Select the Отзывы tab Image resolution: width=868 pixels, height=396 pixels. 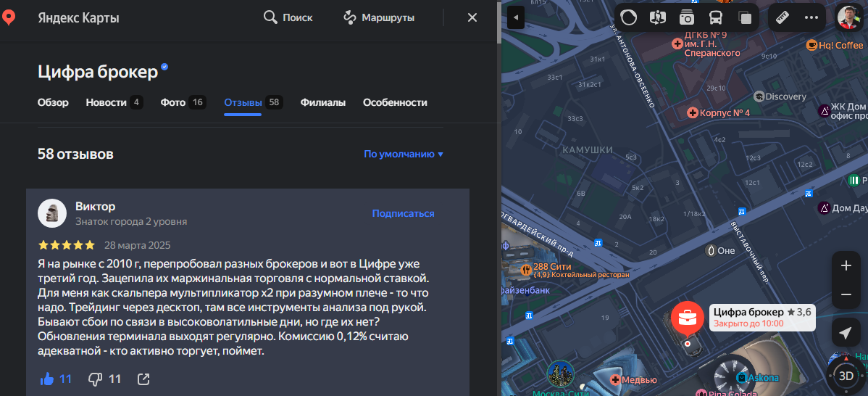pyautogui.click(x=254, y=102)
